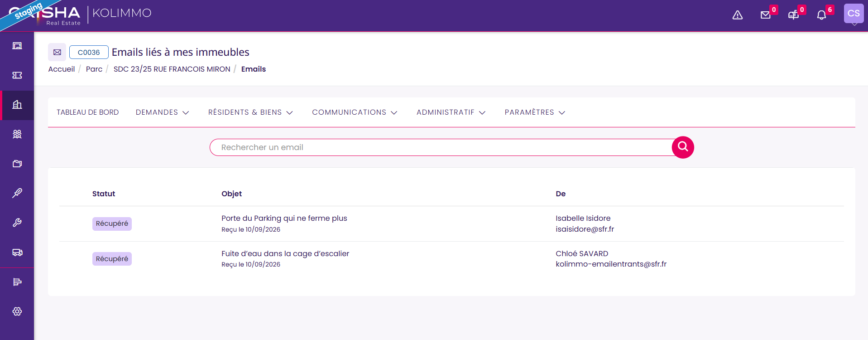Click sender kolimmo-emailentrants@sfr.fr

coord(611,264)
